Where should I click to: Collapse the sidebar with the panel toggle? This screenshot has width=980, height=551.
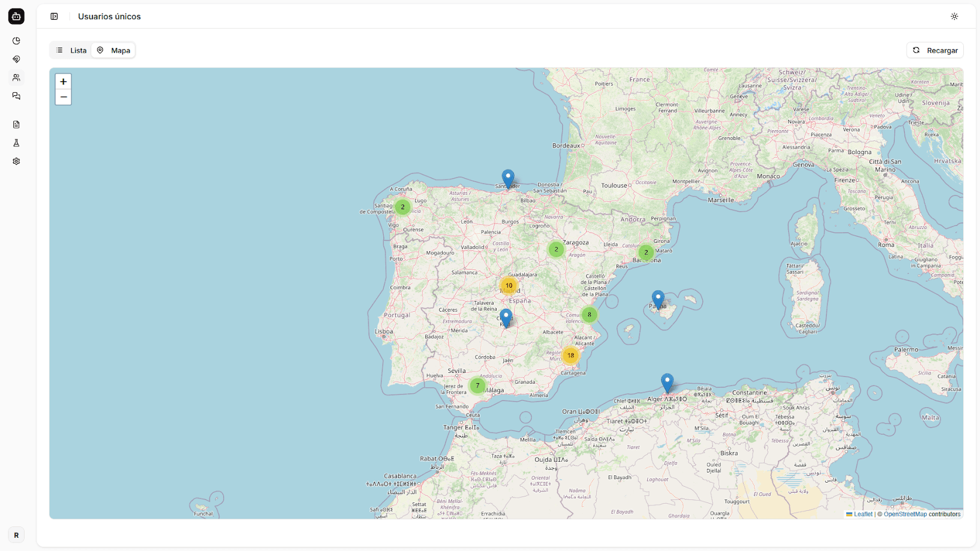54,16
